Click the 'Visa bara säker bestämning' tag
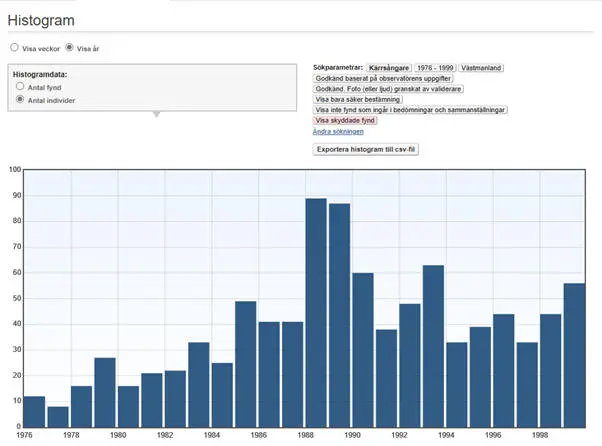Viewport: 602px width, 446px height. (358, 99)
